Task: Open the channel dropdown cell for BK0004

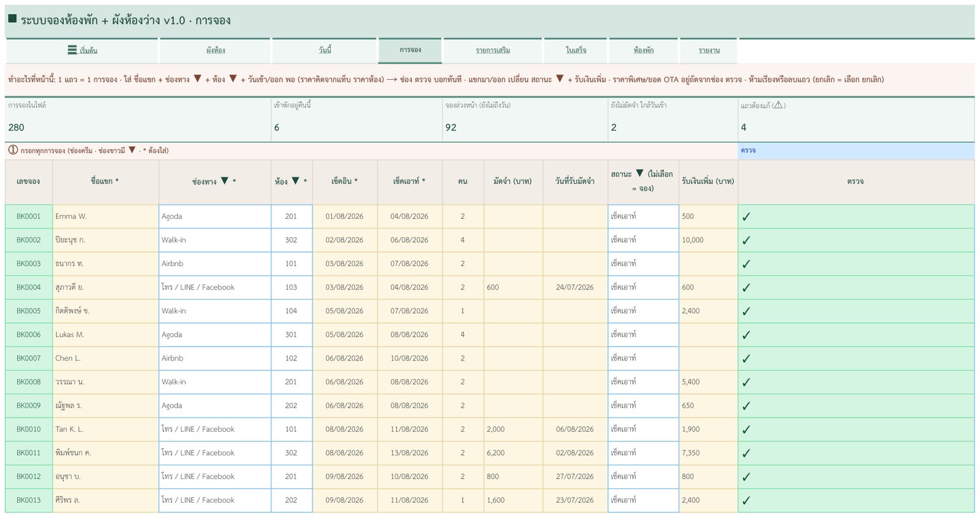Action: (215, 288)
